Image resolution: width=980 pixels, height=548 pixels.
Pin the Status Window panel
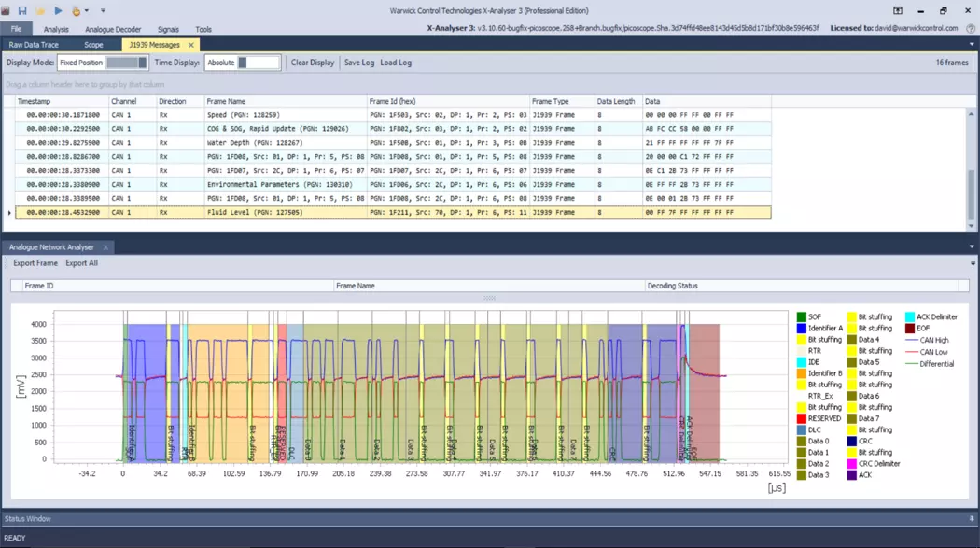tap(972, 519)
